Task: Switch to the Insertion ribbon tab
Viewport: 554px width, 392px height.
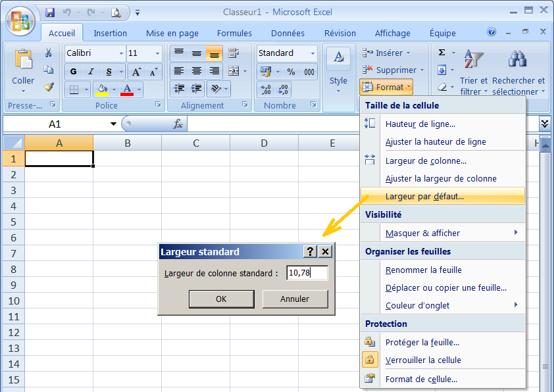Action: [110, 33]
